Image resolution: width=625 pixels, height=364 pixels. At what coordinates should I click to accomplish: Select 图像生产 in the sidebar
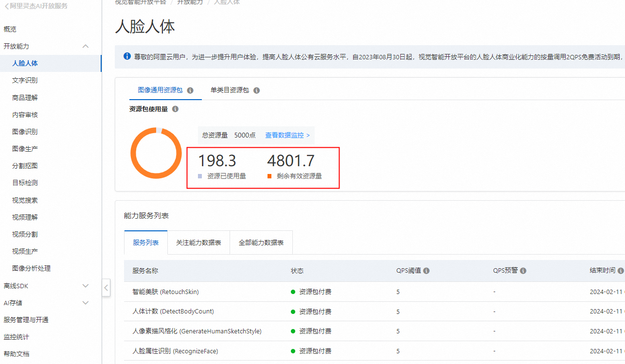coord(25,149)
